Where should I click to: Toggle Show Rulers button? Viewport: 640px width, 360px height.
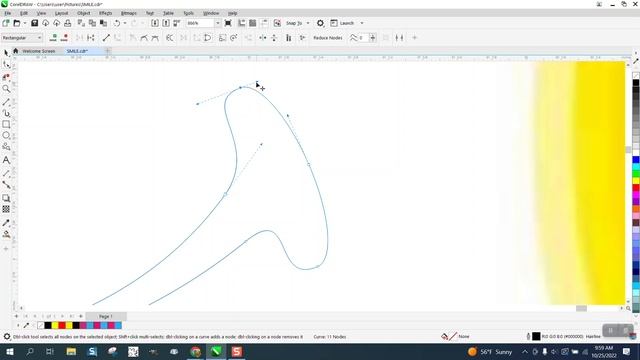(242, 23)
